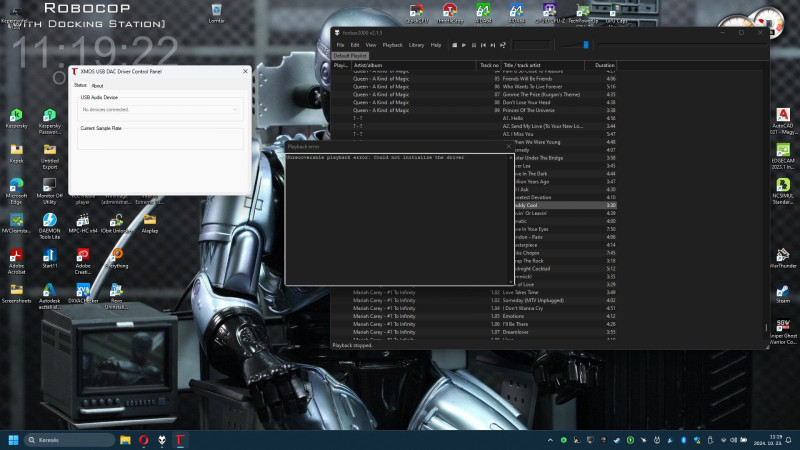800x450 pixels.
Task: Click the Windows Start button
Action: (x=14, y=440)
